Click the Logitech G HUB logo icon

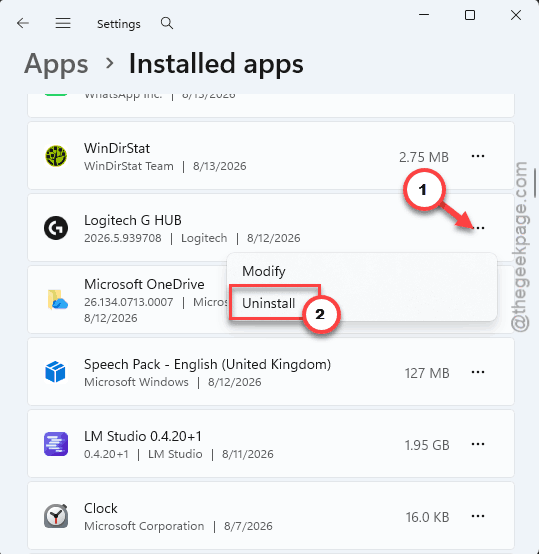click(x=56, y=228)
